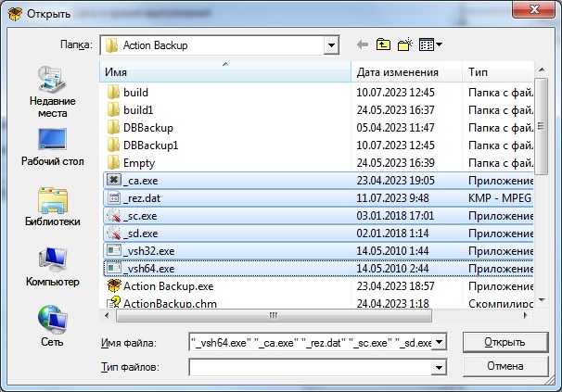Select the date 10.07.2023 12:45 for build
This screenshot has width=562, height=392.
pyautogui.click(x=395, y=92)
